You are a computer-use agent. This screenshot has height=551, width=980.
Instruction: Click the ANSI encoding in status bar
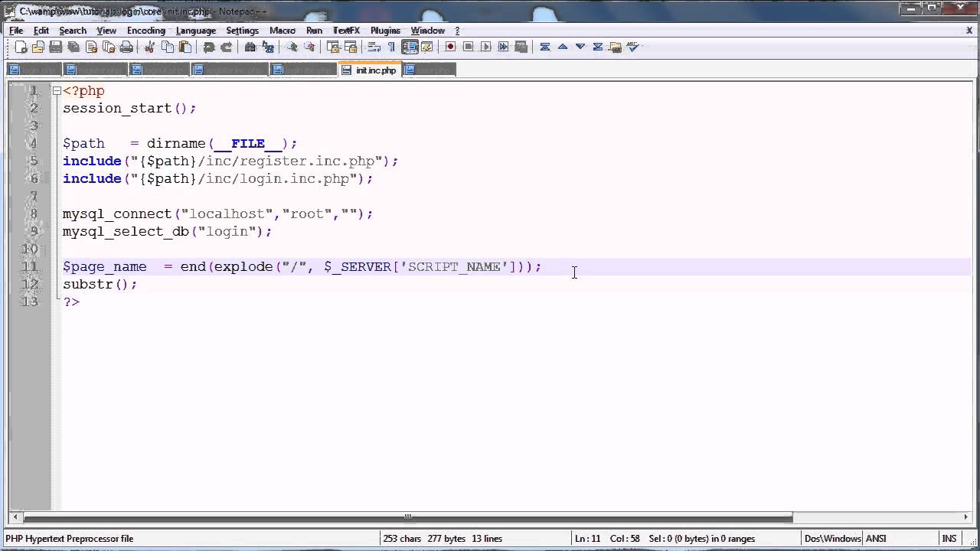[x=876, y=539]
